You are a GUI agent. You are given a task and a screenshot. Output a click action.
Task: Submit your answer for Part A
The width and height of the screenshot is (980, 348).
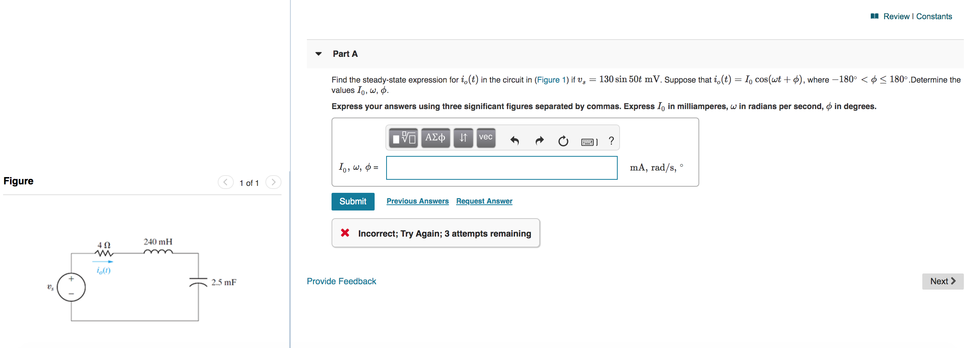[x=352, y=201]
